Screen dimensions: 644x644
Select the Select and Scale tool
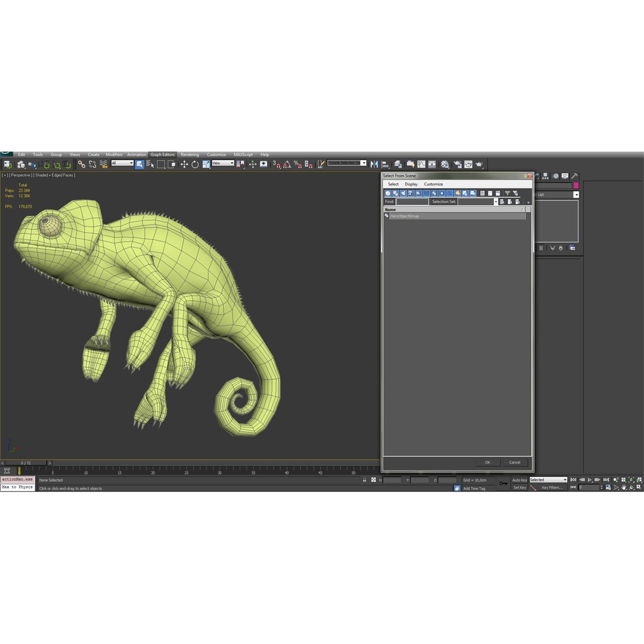tap(206, 165)
